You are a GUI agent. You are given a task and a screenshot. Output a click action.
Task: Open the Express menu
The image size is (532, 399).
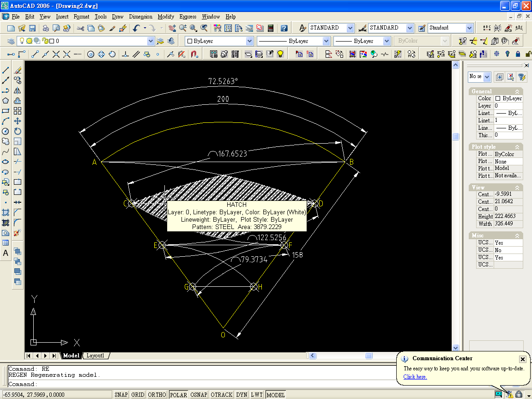point(187,17)
